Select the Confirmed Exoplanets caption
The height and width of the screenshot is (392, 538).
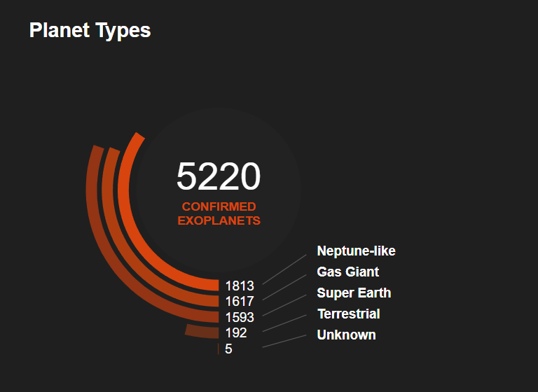(219, 213)
